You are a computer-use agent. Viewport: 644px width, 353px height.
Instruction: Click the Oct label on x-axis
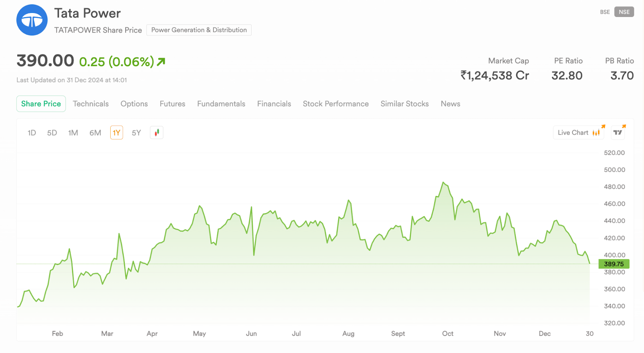[448, 334]
